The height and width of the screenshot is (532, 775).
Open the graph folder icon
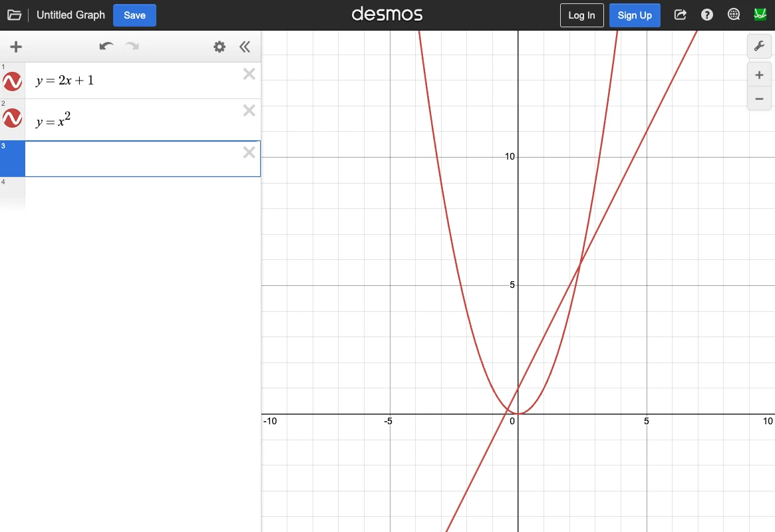(15, 15)
